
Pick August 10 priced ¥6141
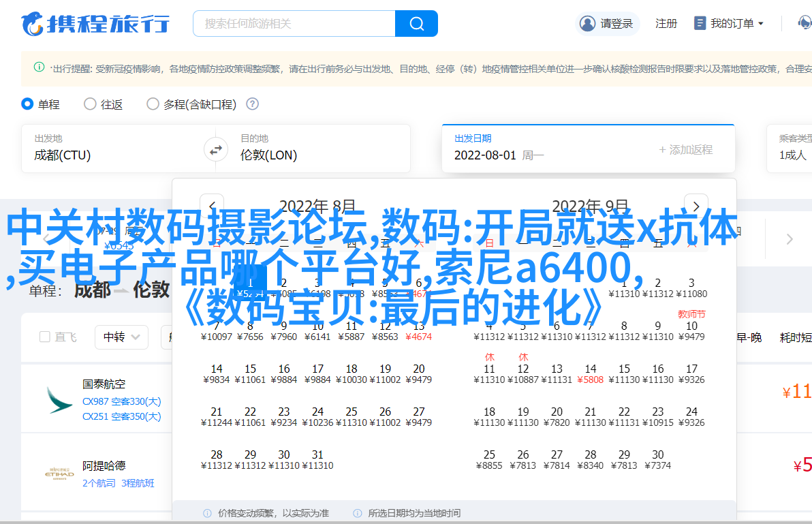coord(317,331)
